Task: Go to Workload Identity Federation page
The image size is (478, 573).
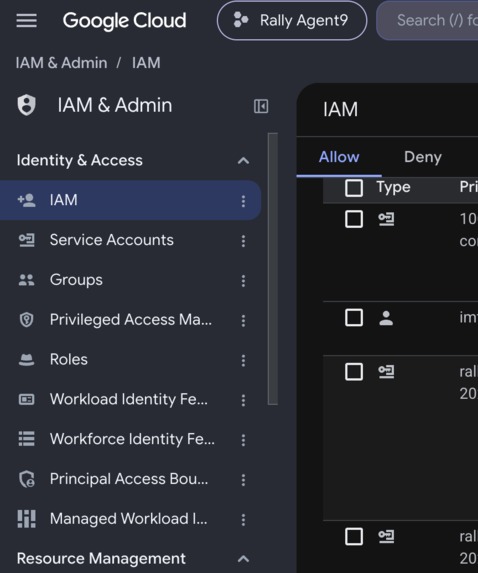Action: [130, 399]
